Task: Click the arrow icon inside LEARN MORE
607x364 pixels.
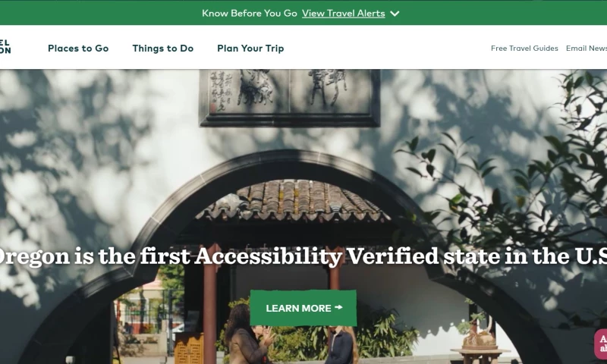Action: point(338,307)
